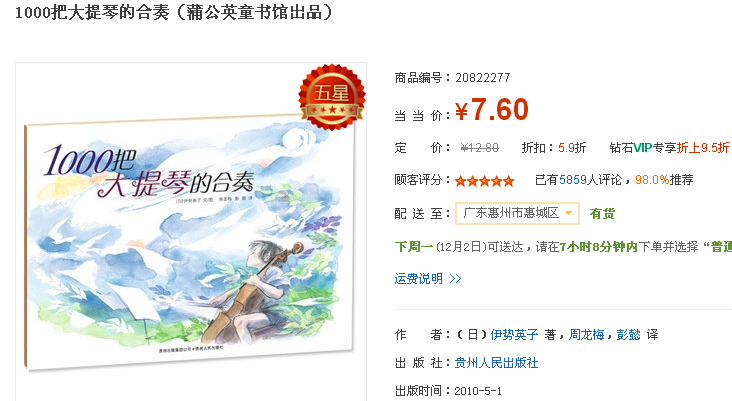This screenshot has width=732, height=401.
Task: Click the product number 20822277
Action: [483, 77]
